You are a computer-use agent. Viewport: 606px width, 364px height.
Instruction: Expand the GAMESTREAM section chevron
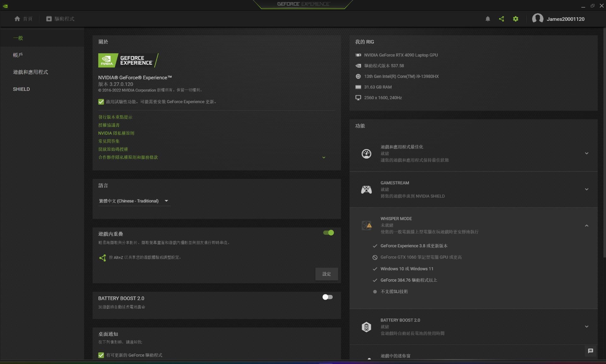tap(587, 190)
